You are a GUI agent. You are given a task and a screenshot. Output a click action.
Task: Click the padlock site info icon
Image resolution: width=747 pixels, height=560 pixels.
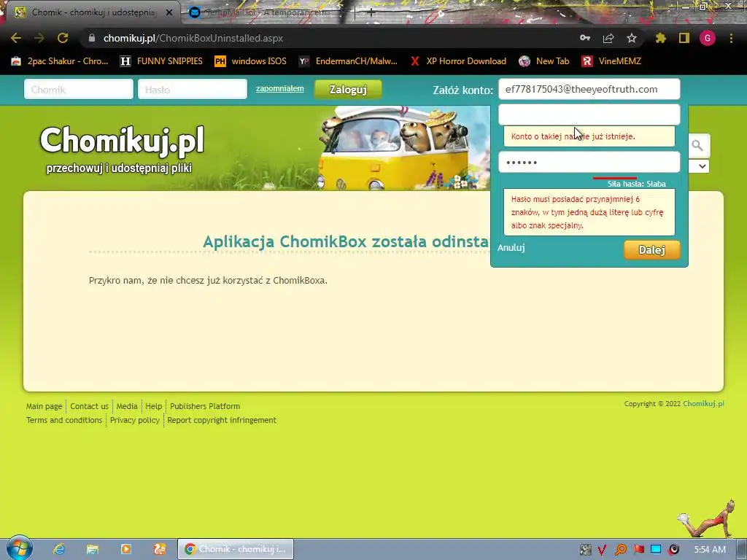click(92, 38)
